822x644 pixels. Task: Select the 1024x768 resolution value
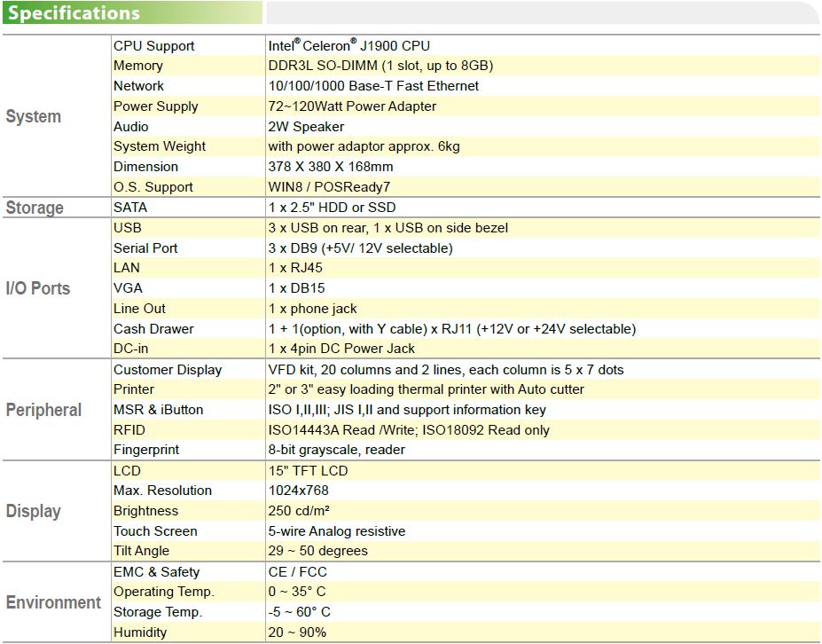298,491
